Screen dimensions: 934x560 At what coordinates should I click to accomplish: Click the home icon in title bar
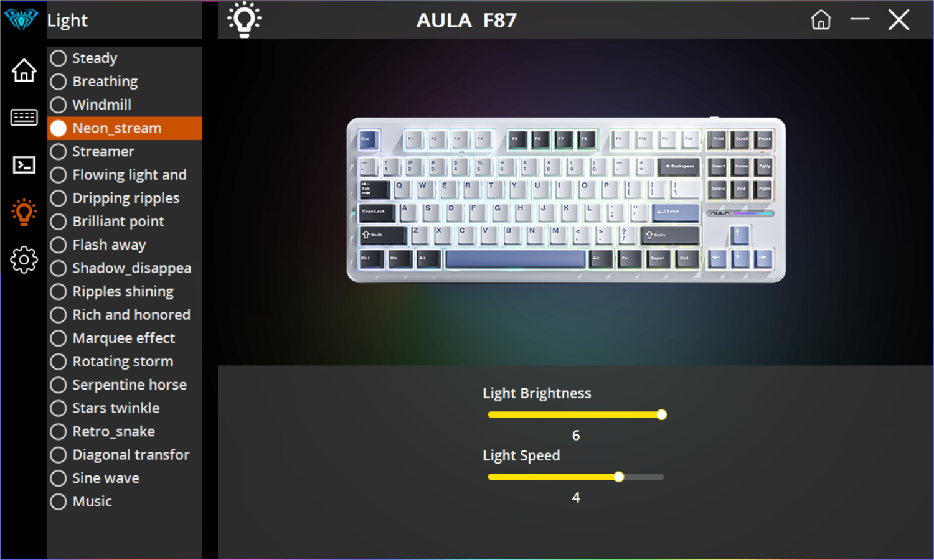coord(821,20)
